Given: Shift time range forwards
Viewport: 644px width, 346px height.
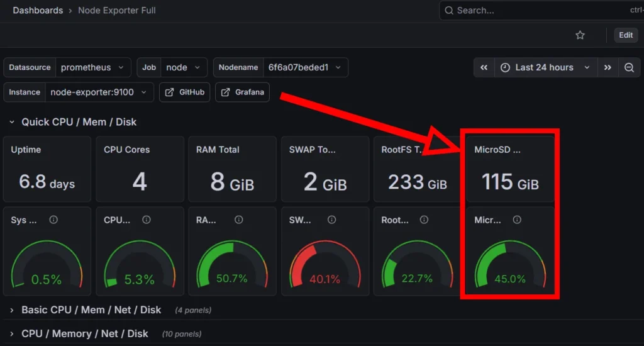Looking at the screenshot, I should pyautogui.click(x=608, y=67).
